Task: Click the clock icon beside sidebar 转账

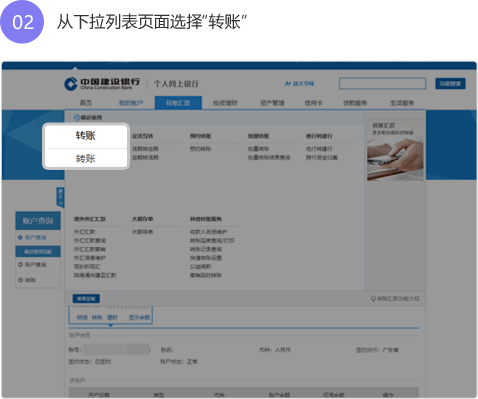Action: tap(20, 280)
